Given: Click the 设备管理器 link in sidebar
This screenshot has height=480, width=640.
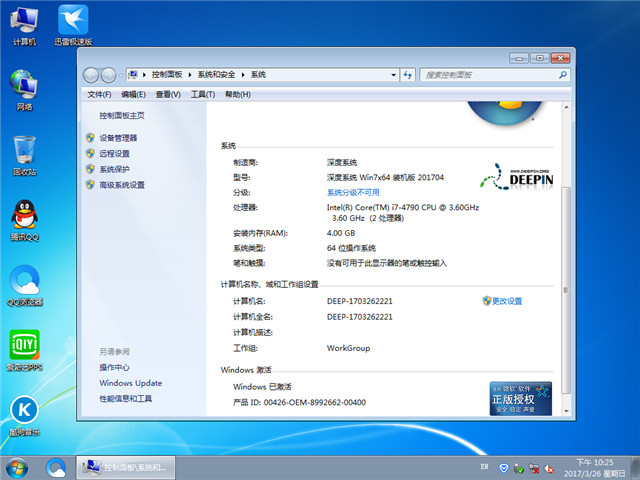Looking at the screenshot, I should [118, 138].
